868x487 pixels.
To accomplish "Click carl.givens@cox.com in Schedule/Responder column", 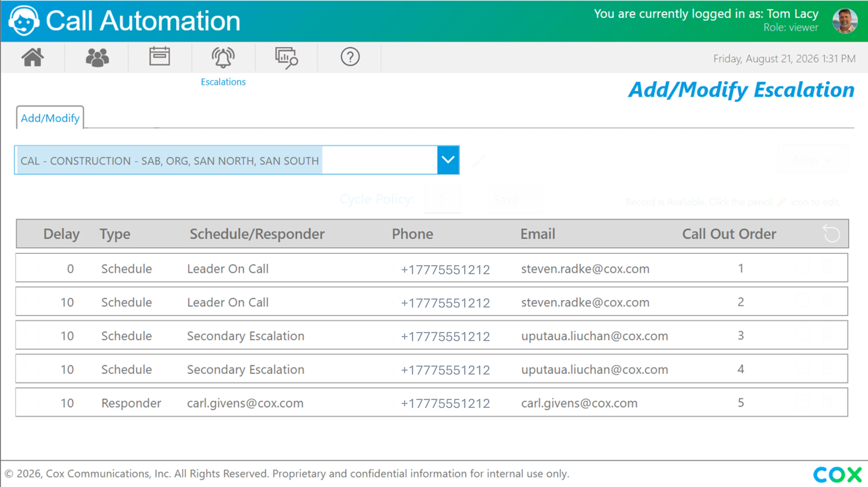I will 245,403.
